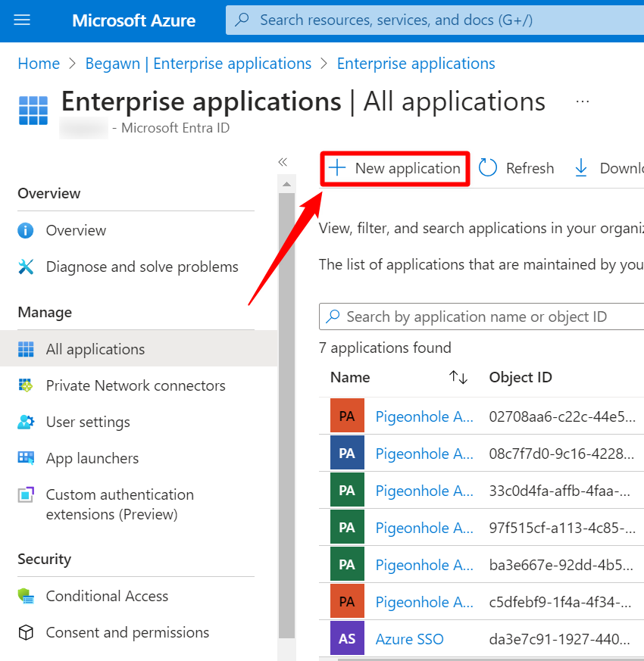Click the All applications grid icon
This screenshot has width=644, height=661.
point(26,349)
